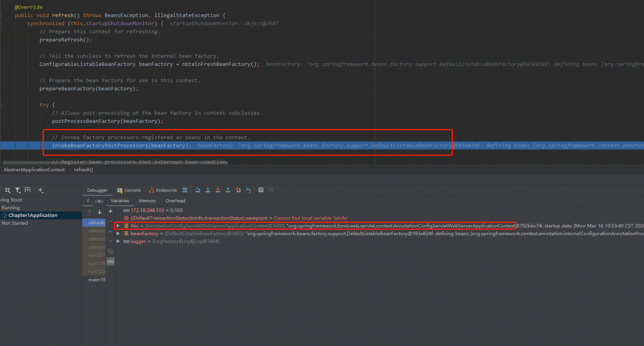This screenshot has width=644, height=346.
Task: Click the Drop Frame icon
Action: pos(238,190)
